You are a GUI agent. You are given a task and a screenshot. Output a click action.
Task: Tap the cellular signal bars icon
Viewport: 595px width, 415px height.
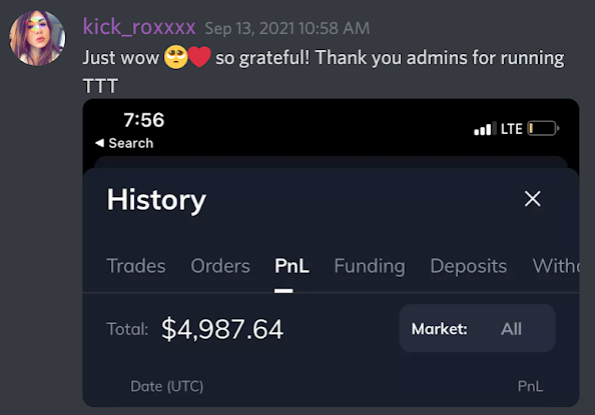pos(485,129)
